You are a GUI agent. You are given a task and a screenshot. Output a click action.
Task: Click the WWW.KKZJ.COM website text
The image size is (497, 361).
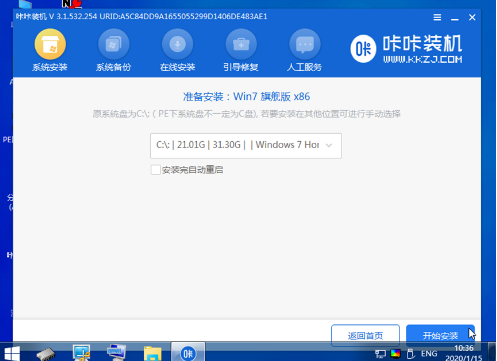pyautogui.click(x=423, y=60)
